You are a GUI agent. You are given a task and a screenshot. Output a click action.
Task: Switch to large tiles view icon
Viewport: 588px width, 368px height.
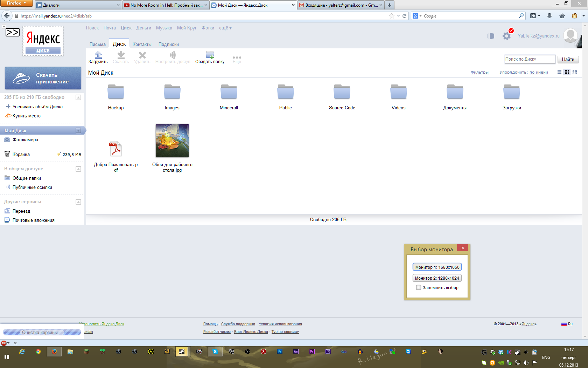tap(575, 72)
